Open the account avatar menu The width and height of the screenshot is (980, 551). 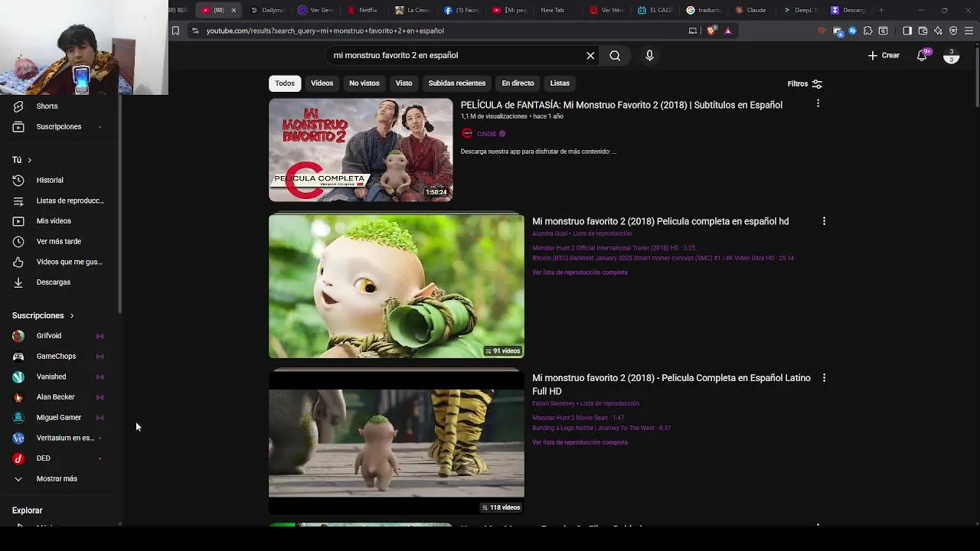pyautogui.click(x=951, y=56)
